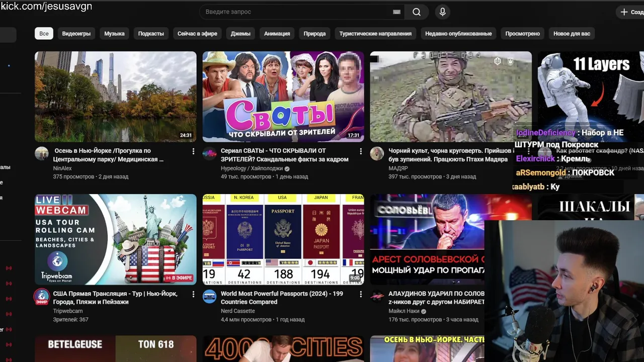
Task: Click chat username IodineDeficiency
Action: (x=545, y=133)
